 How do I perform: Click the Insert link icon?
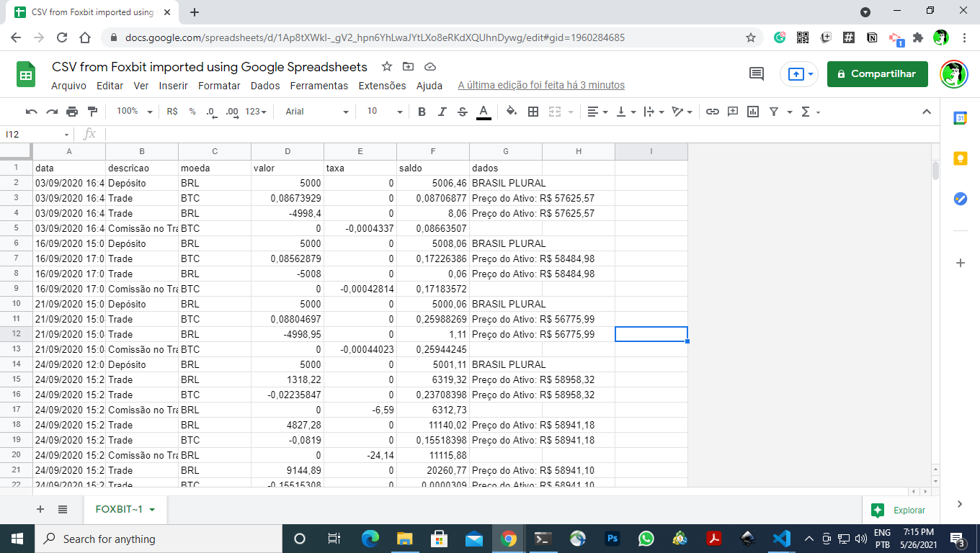pyautogui.click(x=713, y=112)
